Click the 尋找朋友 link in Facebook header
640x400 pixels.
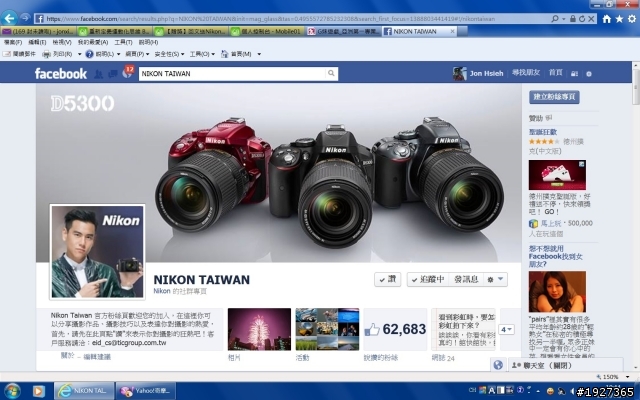tap(526, 73)
